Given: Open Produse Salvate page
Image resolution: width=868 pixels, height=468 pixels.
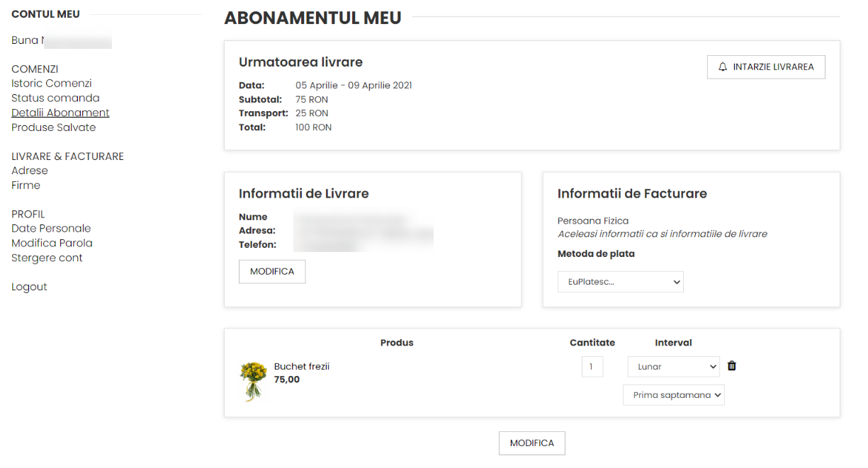Looking at the screenshot, I should point(53,127).
